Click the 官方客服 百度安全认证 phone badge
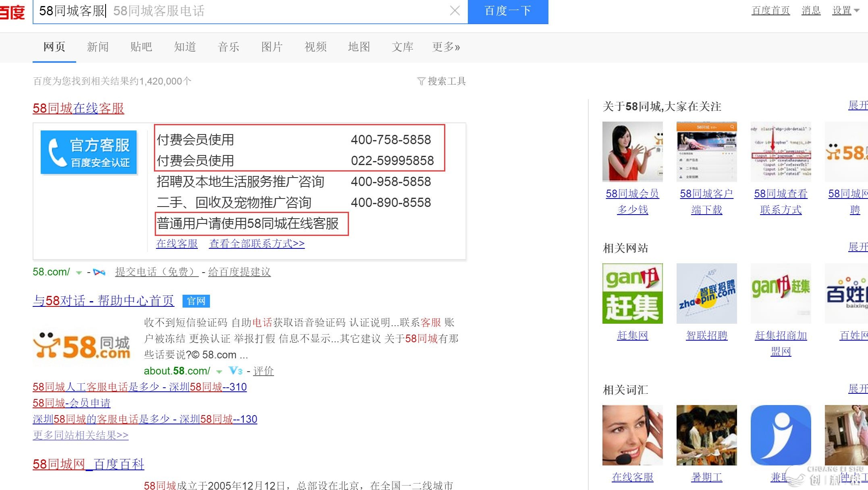The image size is (868, 490). point(89,152)
